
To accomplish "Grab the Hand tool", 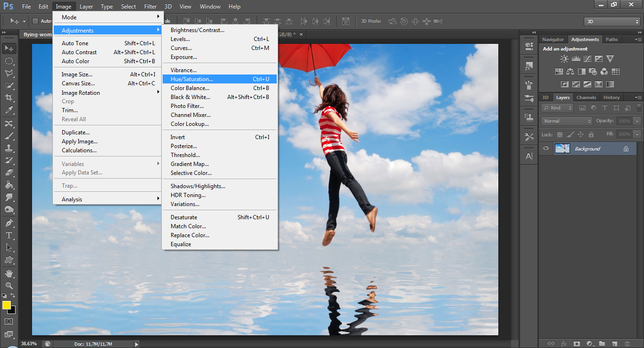I will (x=8, y=273).
